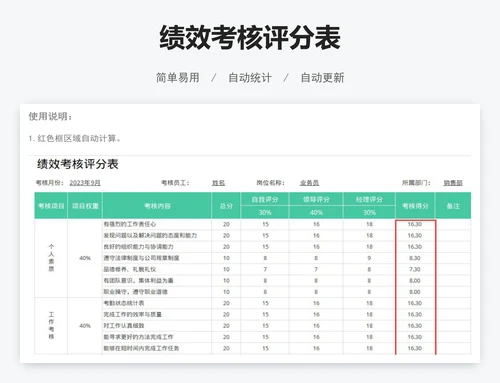This screenshot has width=500, height=383.
Task: Select the underlined 业务员 position field
Action: pyautogui.click(x=309, y=183)
